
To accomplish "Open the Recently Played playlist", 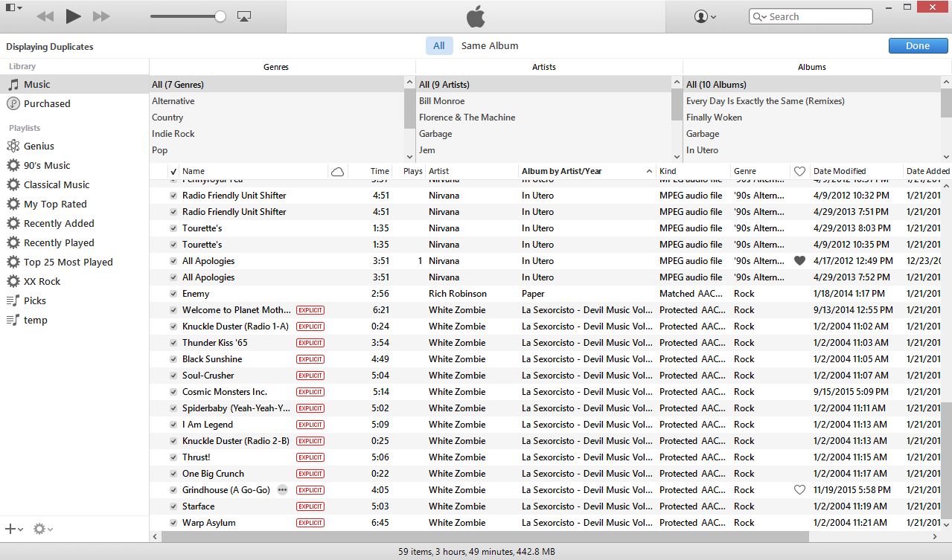I will (74, 243).
